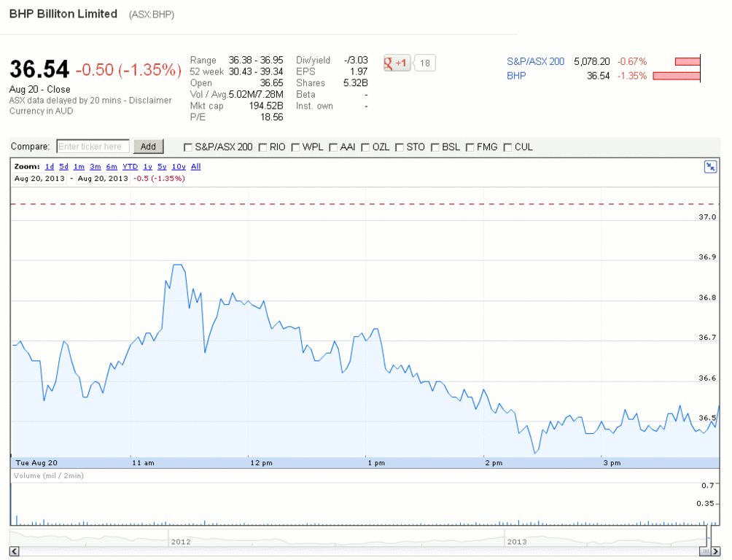
Task: Click the Mkt cap value 194.52B
Action: (266, 106)
